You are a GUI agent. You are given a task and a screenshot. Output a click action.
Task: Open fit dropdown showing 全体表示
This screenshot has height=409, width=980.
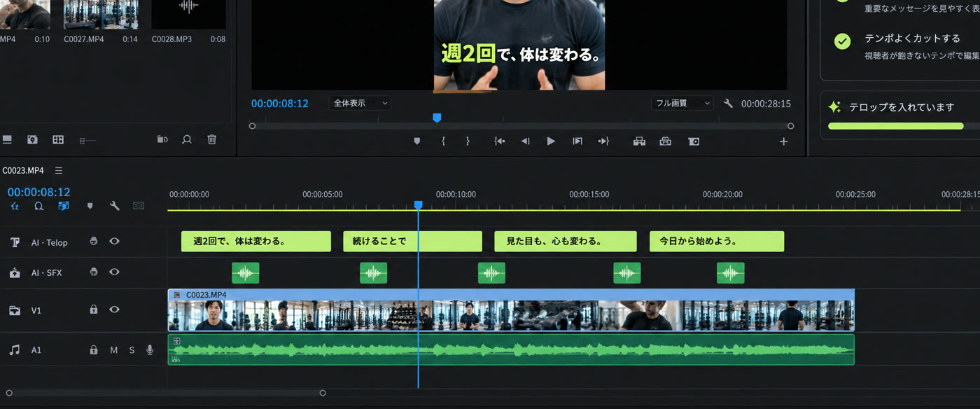click(360, 103)
